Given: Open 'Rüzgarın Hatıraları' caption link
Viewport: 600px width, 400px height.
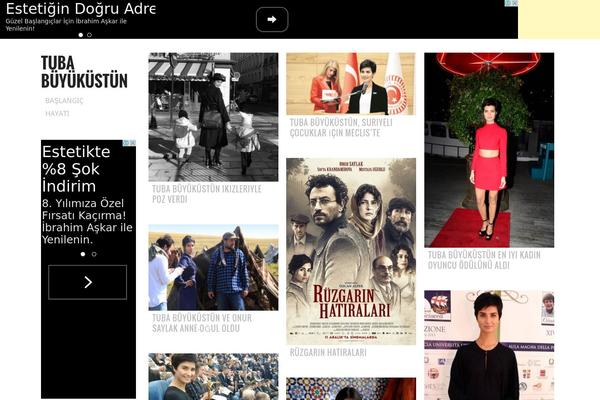Looking at the screenshot, I should click(x=328, y=353).
